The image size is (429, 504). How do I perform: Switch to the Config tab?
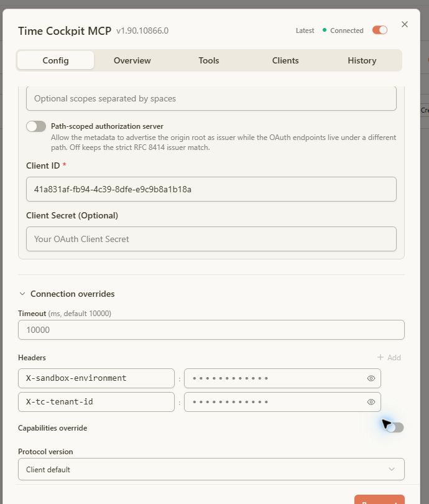pyautogui.click(x=55, y=60)
